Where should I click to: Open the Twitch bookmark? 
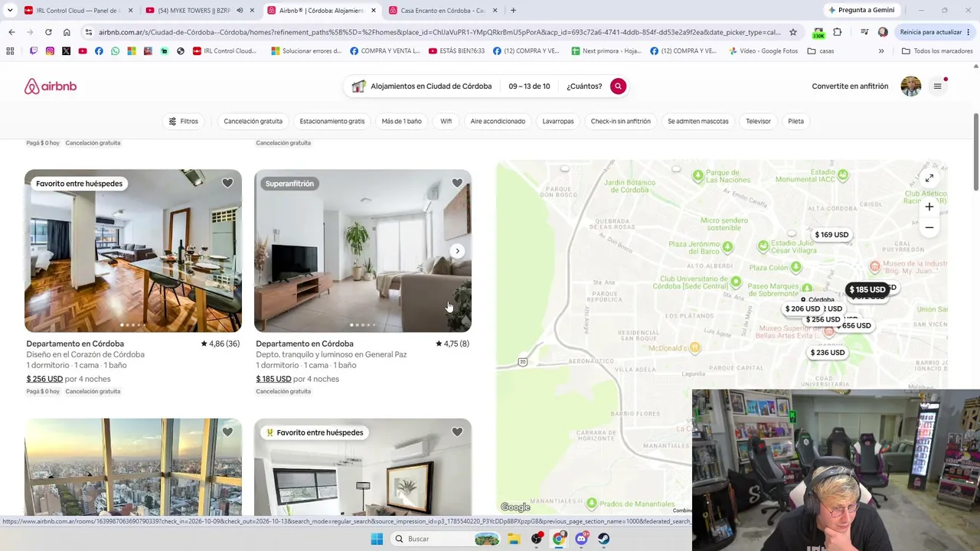tap(34, 51)
